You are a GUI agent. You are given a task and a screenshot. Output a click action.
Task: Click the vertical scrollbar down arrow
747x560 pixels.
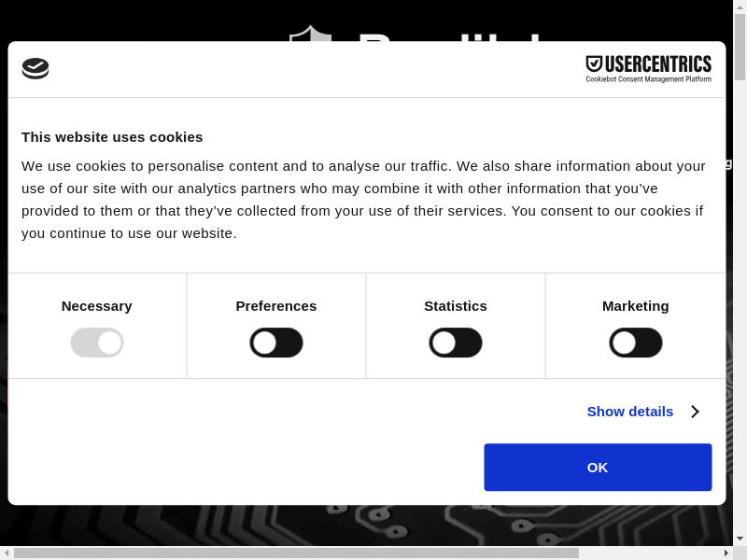pos(740,539)
